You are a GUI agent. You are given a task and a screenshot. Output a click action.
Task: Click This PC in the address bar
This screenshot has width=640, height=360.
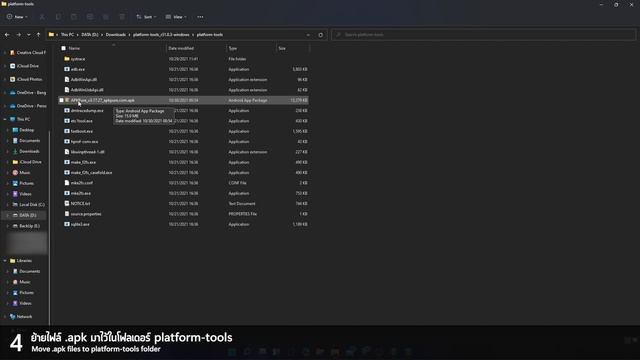pyautogui.click(x=67, y=35)
